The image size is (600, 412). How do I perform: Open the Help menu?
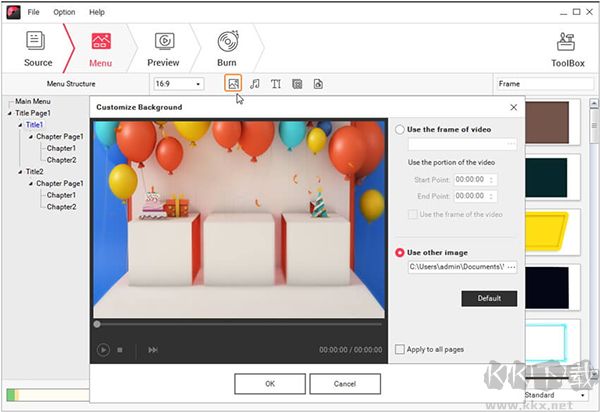[x=97, y=12]
